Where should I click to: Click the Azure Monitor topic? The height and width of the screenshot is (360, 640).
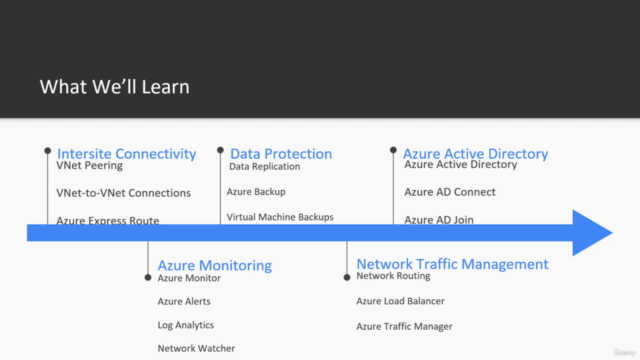tap(189, 278)
